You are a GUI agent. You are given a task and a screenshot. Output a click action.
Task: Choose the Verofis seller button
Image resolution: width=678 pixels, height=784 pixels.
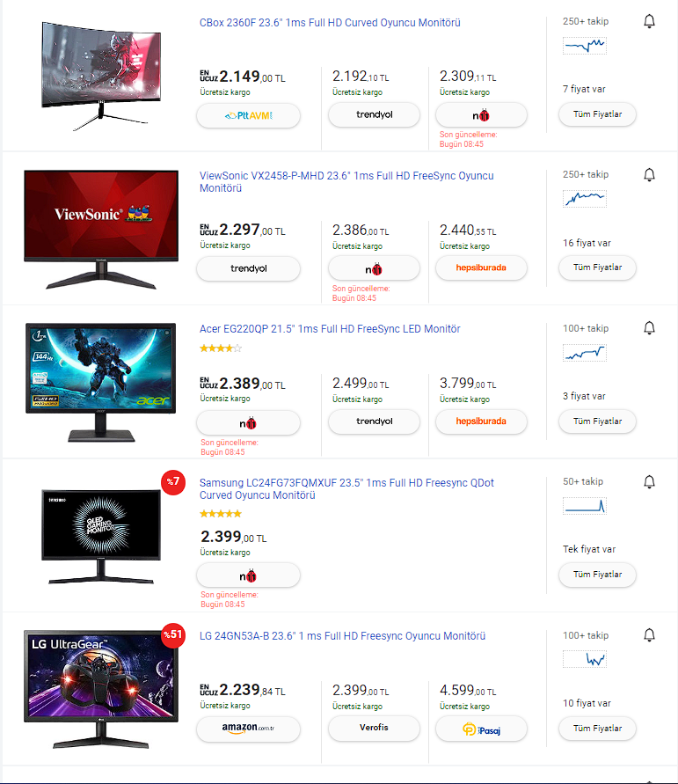pyautogui.click(x=374, y=728)
